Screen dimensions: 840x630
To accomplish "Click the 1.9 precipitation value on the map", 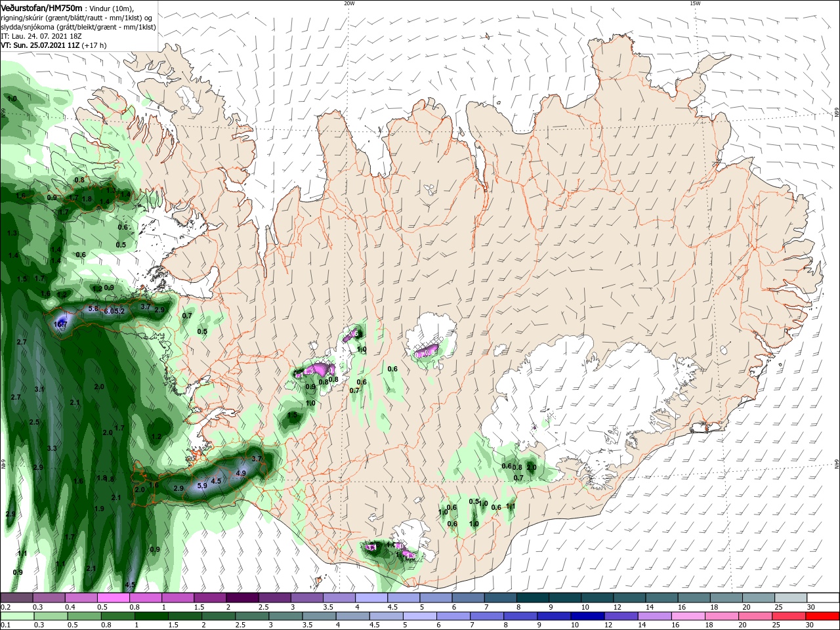I will 99,509.
